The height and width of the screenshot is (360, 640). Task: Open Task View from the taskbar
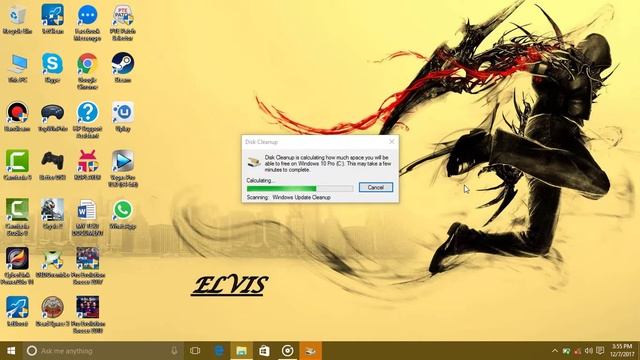click(195, 351)
